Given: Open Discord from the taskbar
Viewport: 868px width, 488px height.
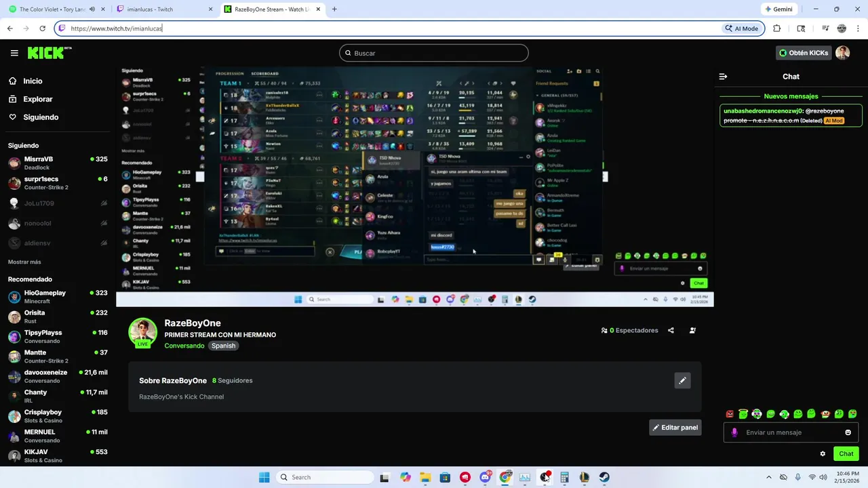Looking at the screenshot, I should [485, 477].
